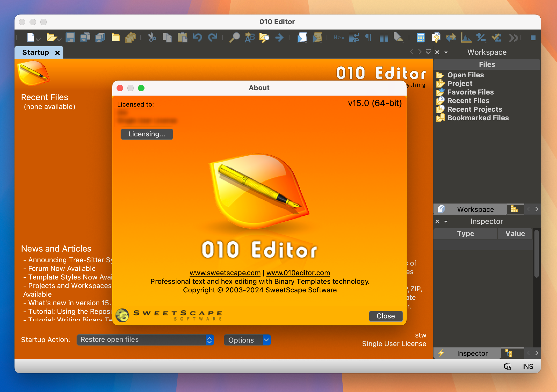Click the Type column header
This screenshot has width=557, height=392.
465,234
